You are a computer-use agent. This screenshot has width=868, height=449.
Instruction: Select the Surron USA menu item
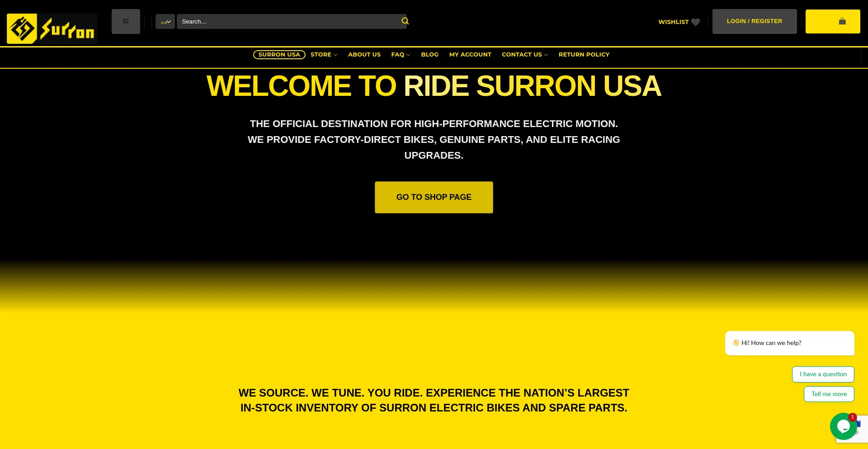tap(279, 54)
